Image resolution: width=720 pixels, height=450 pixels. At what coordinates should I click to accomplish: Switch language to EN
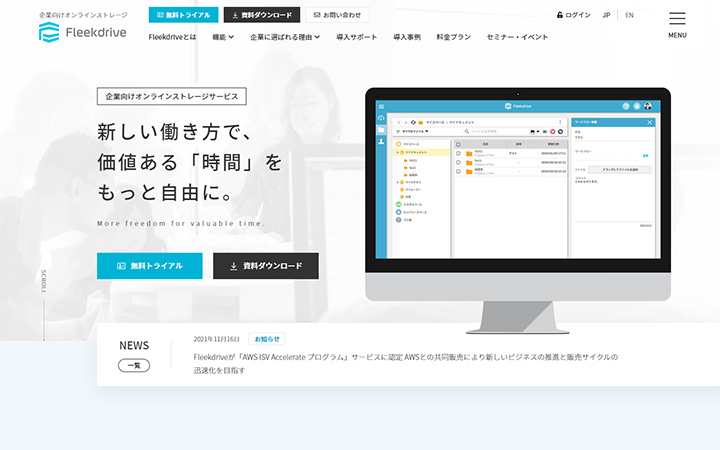630,15
